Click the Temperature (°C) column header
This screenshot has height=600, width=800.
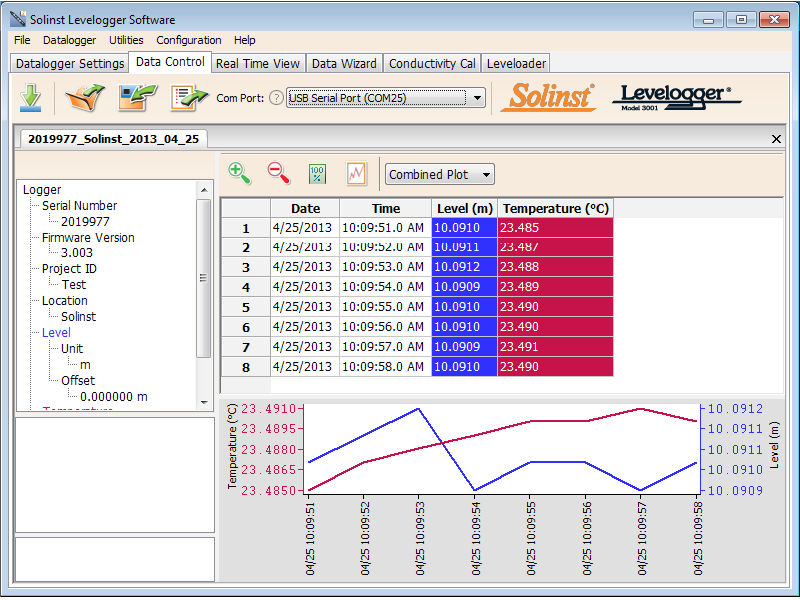pos(556,208)
